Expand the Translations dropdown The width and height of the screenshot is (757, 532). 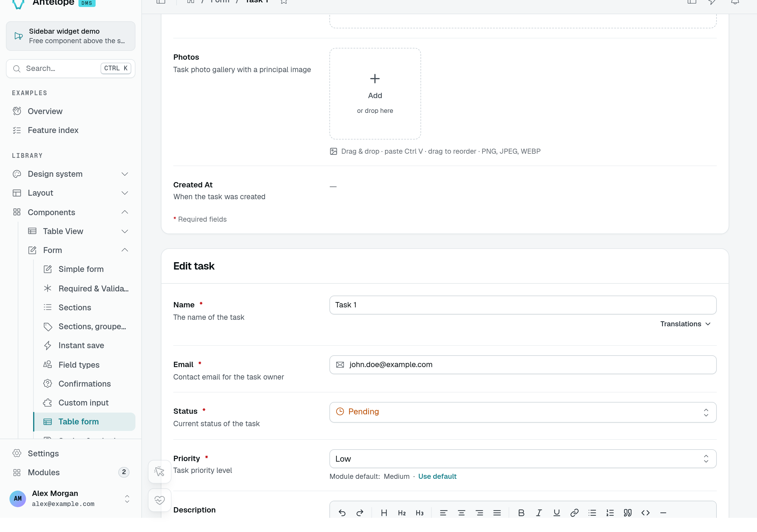(685, 324)
